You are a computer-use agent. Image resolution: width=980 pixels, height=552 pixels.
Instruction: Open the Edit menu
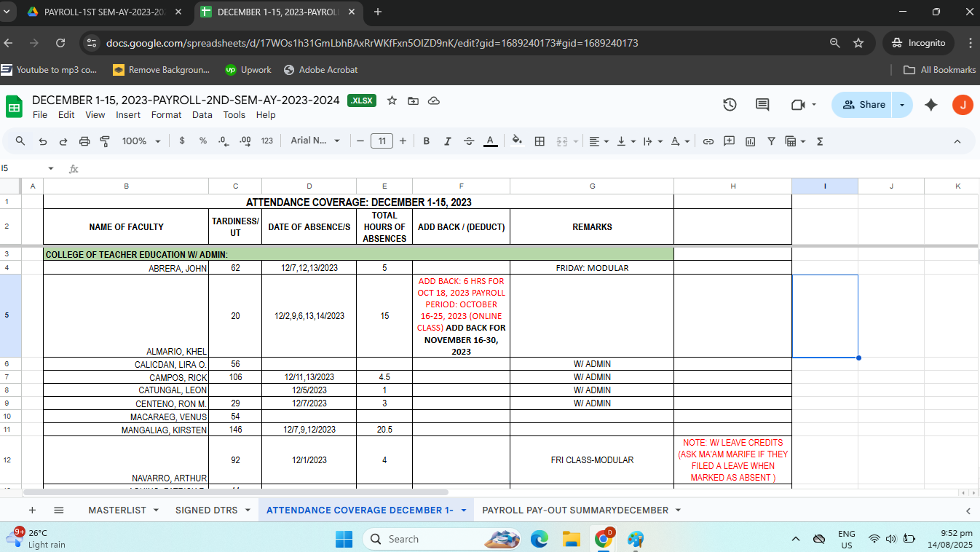coord(66,115)
